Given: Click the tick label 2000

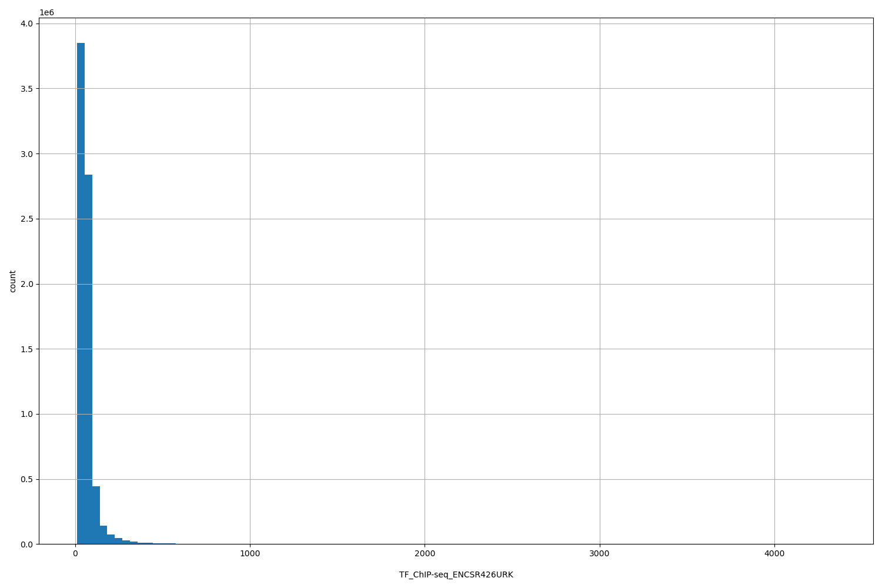Looking at the screenshot, I should pyautogui.click(x=426, y=553).
